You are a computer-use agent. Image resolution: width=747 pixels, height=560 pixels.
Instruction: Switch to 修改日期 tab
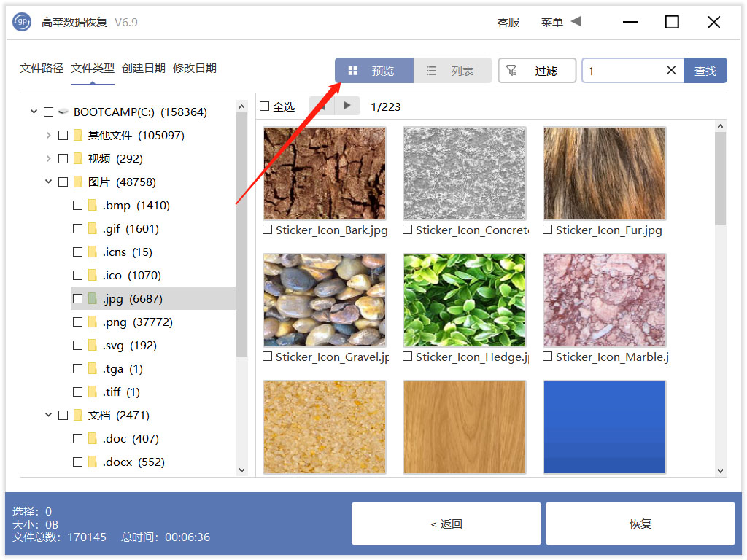pyautogui.click(x=194, y=69)
